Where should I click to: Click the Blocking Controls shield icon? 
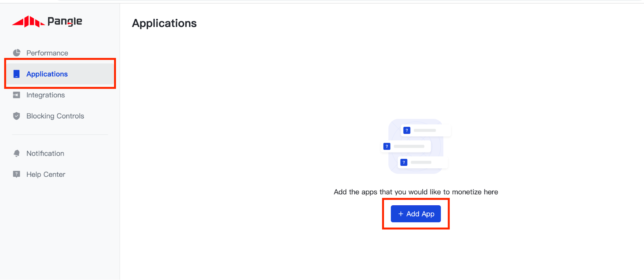coord(16,116)
